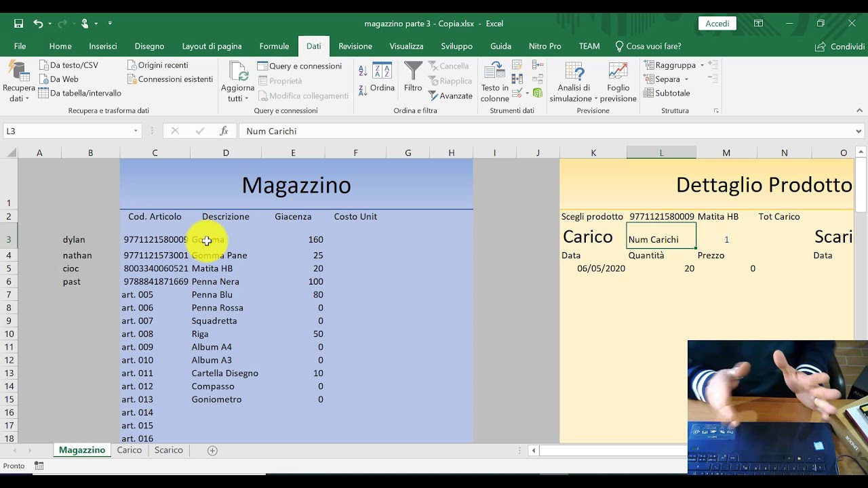Click the horizontal scrollbar left arrow
The image size is (868, 488).
click(x=534, y=450)
